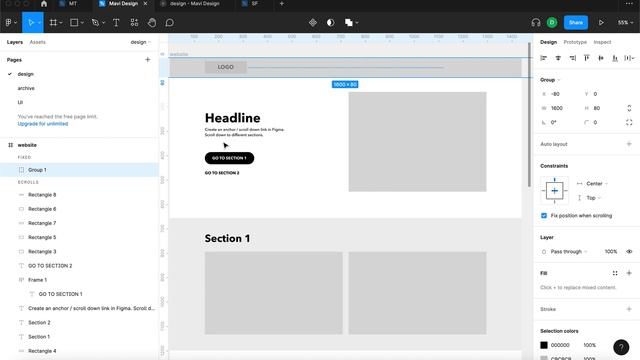Screen dimensions: 640x360
Task: Uncheck Fix position when scrolling
Action: click(544, 216)
